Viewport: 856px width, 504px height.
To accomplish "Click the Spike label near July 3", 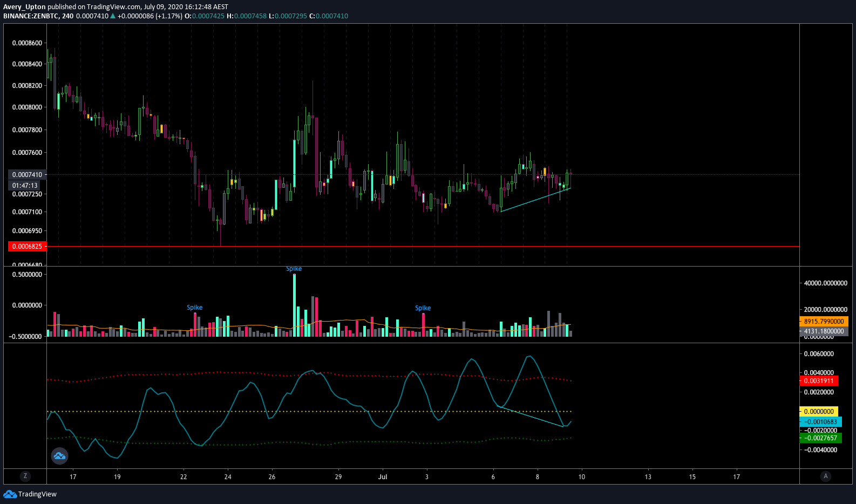I will click(x=423, y=308).
